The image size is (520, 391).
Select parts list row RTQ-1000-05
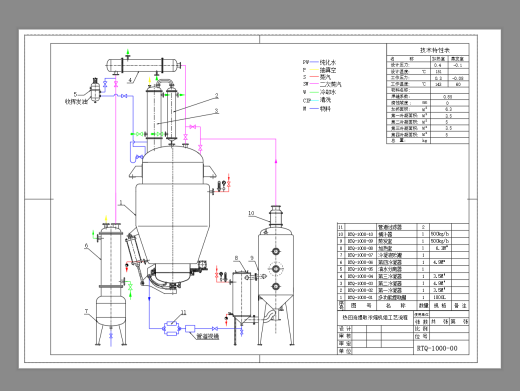tap(403, 269)
